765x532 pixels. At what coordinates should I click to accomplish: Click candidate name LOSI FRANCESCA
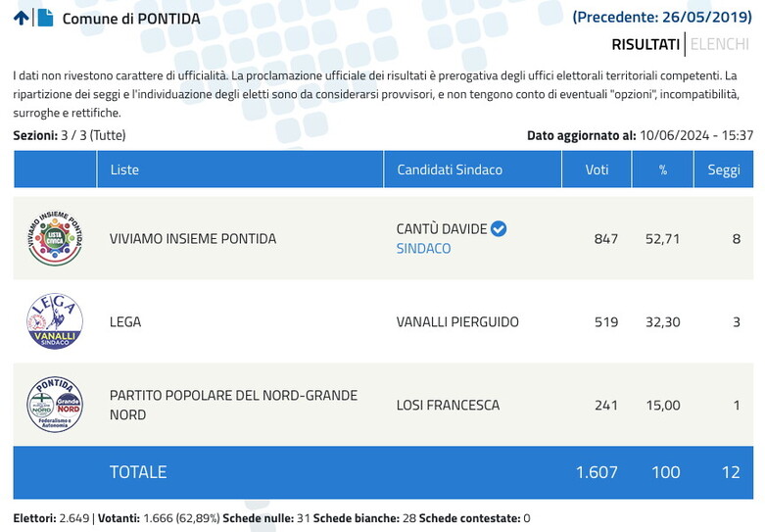point(448,405)
